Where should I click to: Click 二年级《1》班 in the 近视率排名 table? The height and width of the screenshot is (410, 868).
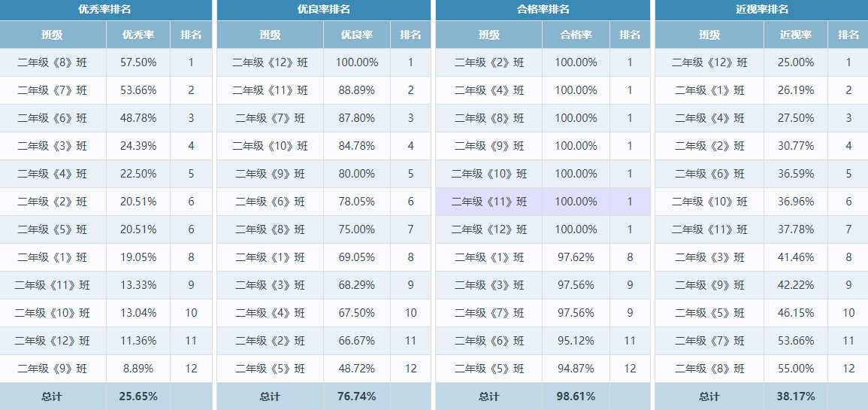pos(709,90)
